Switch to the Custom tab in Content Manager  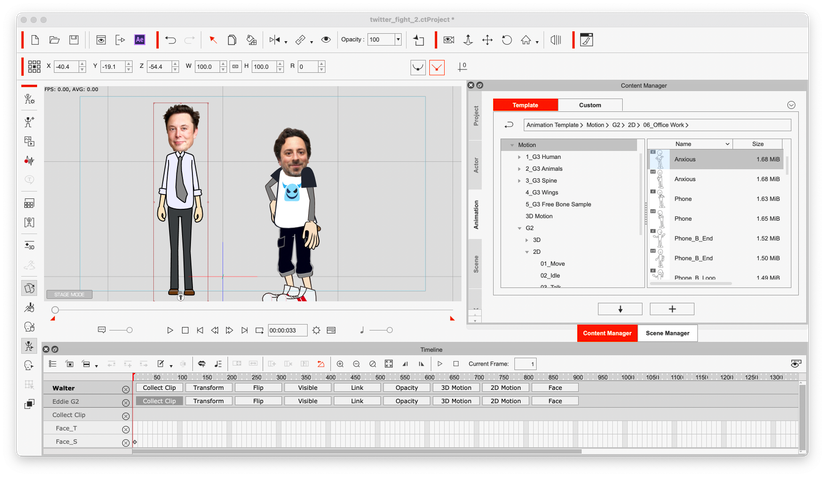point(590,105)
